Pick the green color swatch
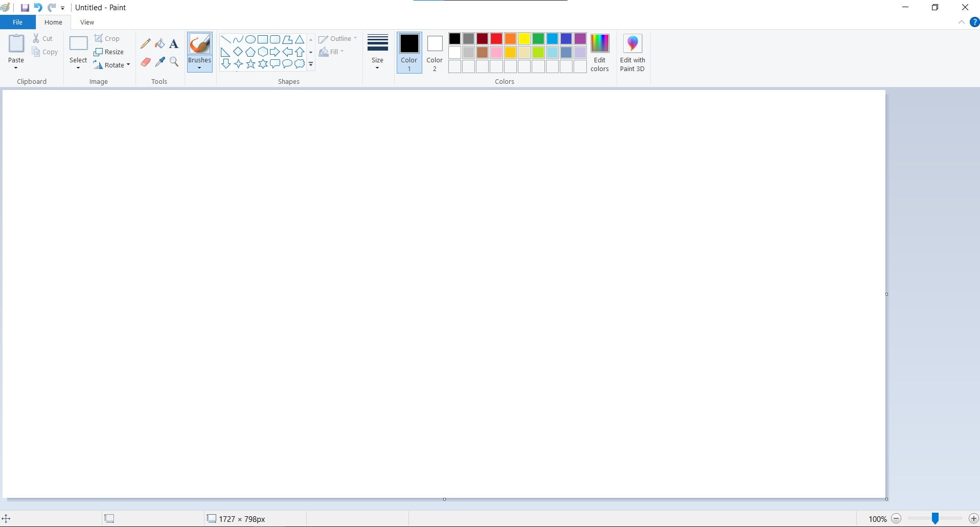The width and height of the screenshot is (980, 527). (x=538, y=39)
